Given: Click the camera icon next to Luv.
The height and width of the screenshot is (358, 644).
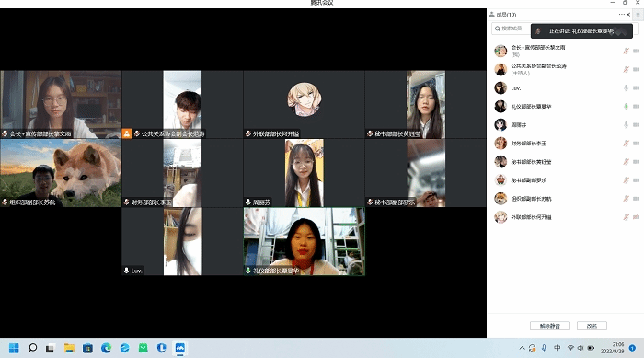Looking at the screenshot, I should 637,88.
